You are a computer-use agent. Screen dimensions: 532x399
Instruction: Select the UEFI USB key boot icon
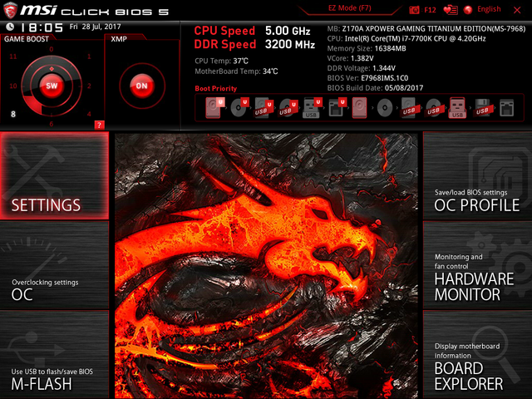(313, 108)
